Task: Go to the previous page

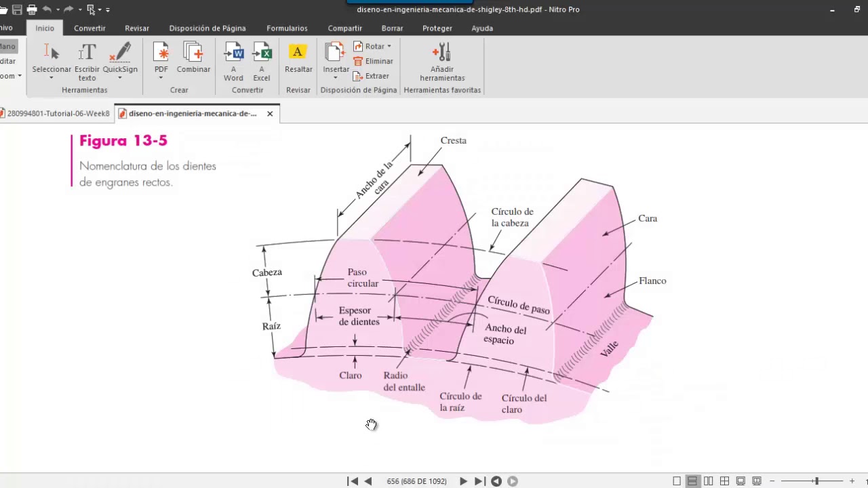Action: (x=368, y=481)
